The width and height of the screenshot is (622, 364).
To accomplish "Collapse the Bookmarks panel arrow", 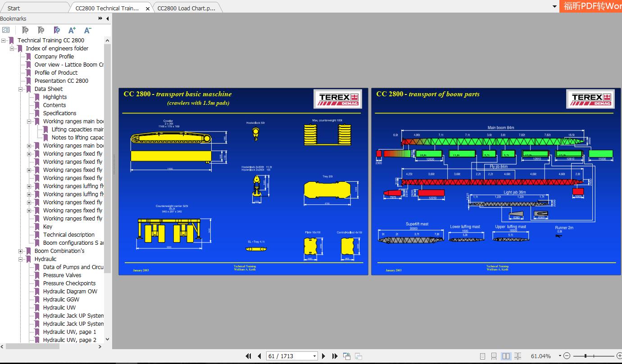I will tap(107, 18).
